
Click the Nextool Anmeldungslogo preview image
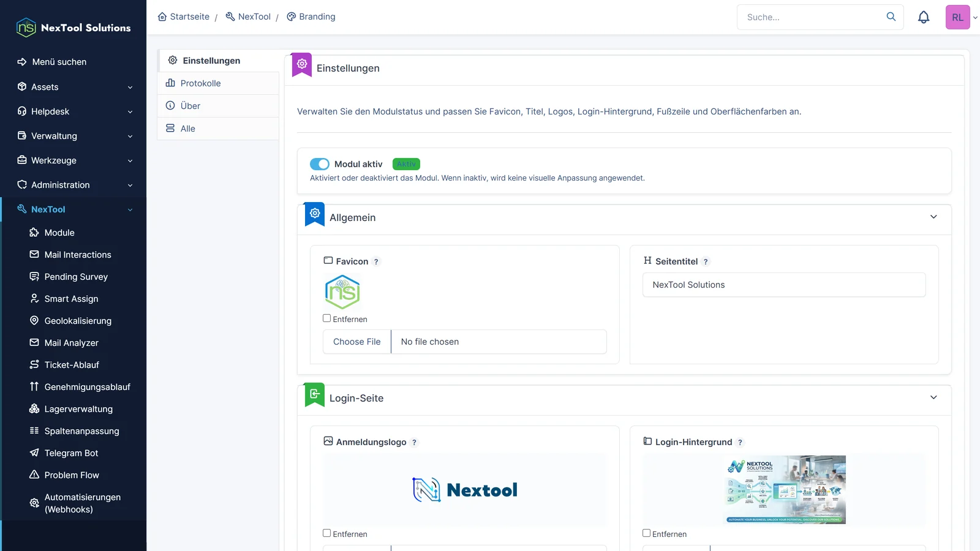coord(464,490)
